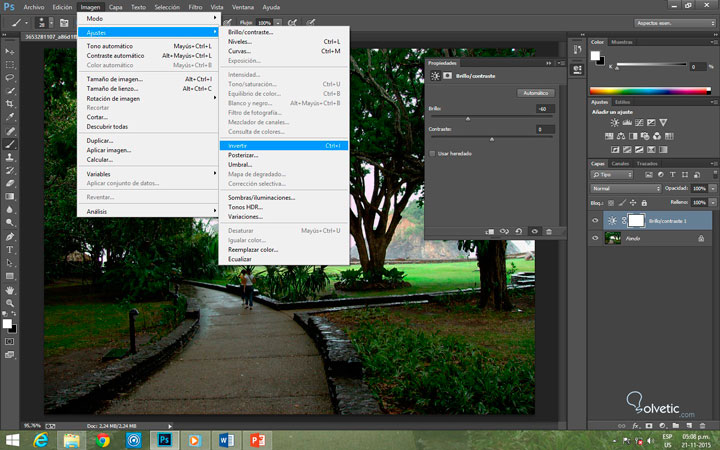
Task: Select the Zoom tool
Action: tap(10, 303)
